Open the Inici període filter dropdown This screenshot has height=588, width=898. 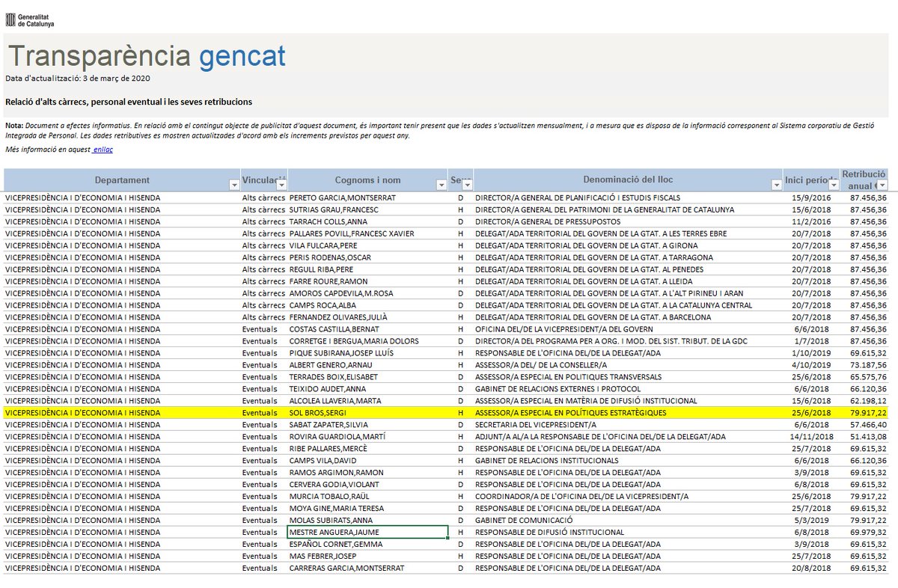coord(833,185)
